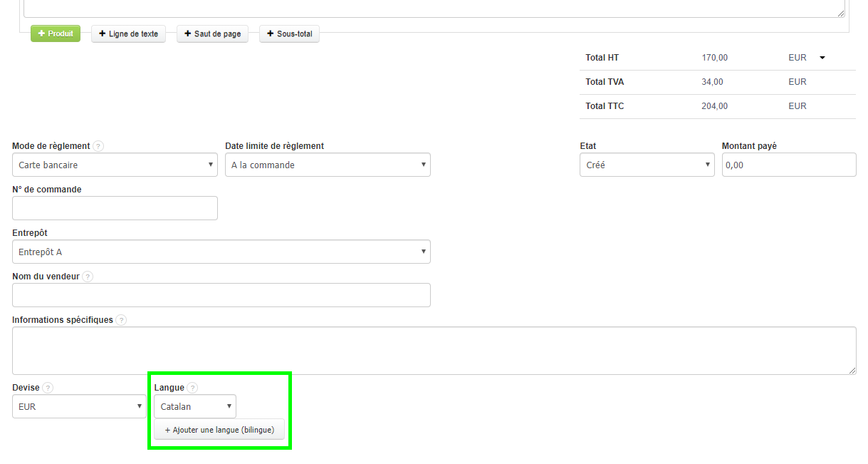This screenshot has width=868, height=464.
Task: Insert a Saut de page
Action: (213, 33)
